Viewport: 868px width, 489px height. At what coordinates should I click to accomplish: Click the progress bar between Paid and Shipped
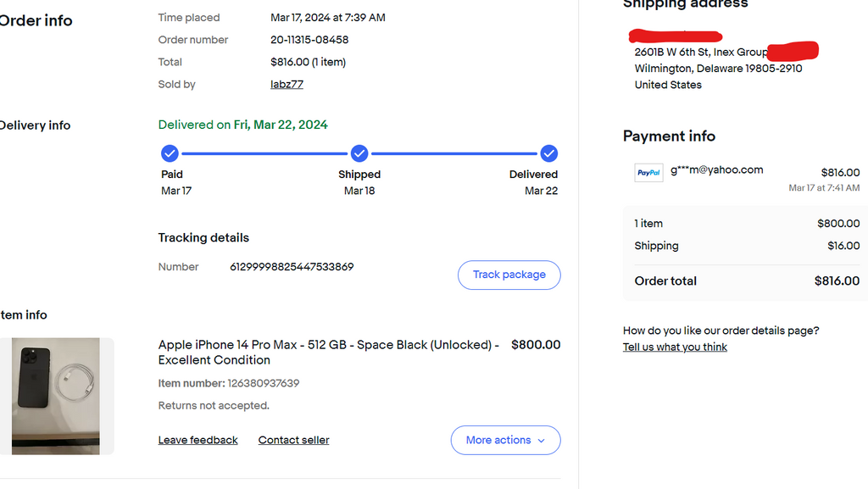(264, 153)
